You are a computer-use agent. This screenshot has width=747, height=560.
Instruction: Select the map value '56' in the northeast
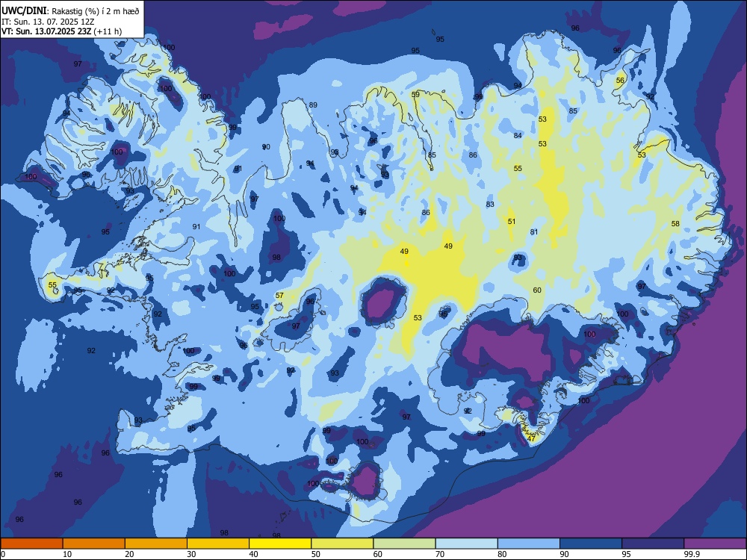(x=620, y=81)
